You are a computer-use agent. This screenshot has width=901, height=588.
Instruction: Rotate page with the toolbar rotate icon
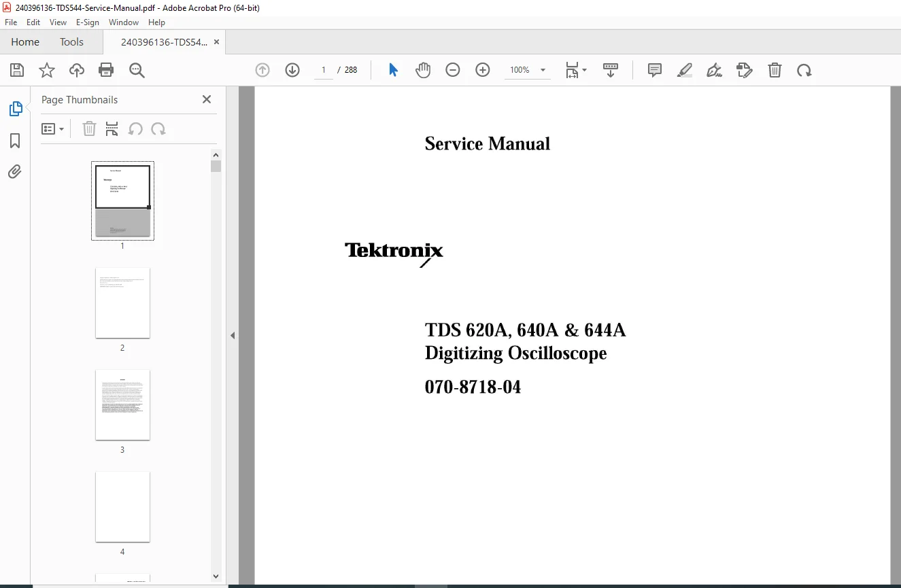pyautogui.click(x=804, y=70)
